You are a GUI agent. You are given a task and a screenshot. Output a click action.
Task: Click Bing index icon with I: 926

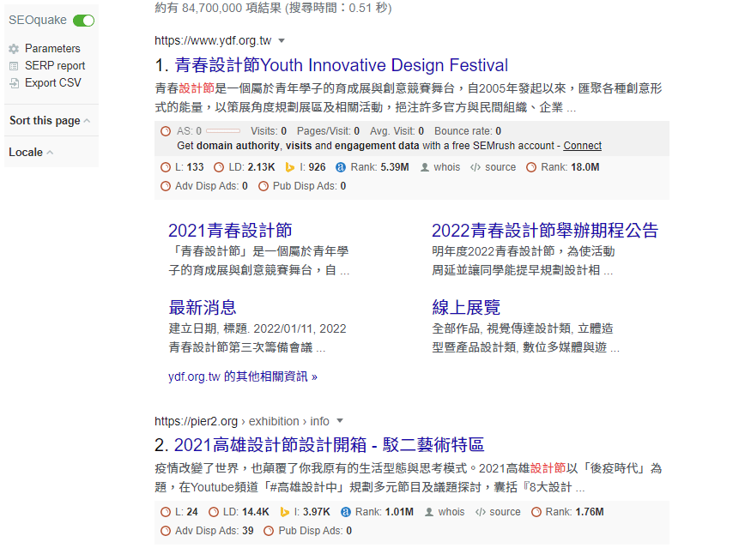click(290, 167)
